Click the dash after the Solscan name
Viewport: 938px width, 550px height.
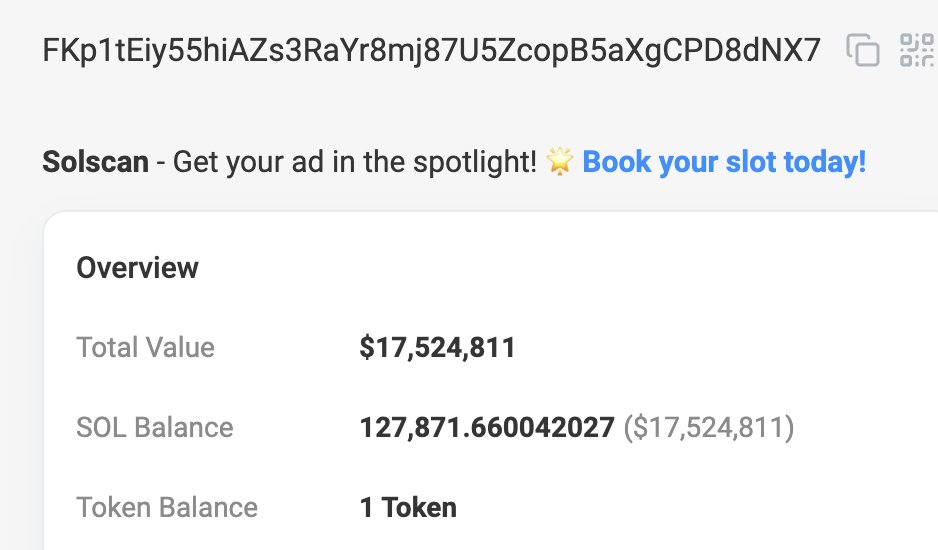click(x=161, y=162)
